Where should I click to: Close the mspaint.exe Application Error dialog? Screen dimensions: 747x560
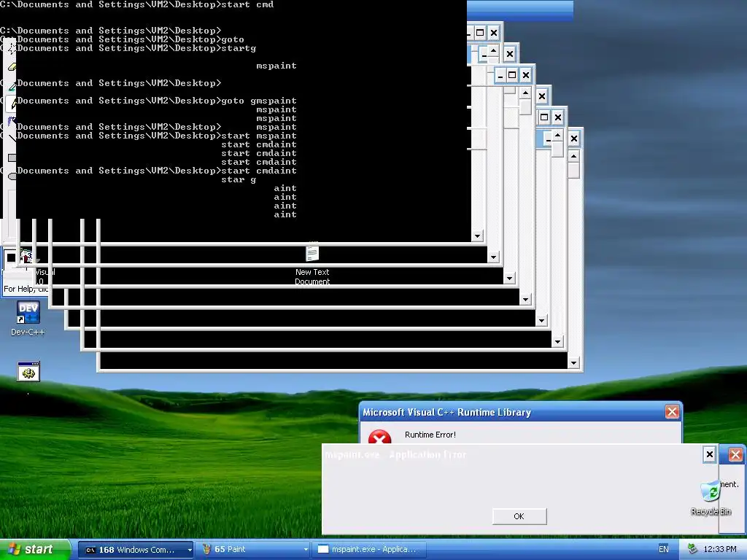(x=709, y=454)
